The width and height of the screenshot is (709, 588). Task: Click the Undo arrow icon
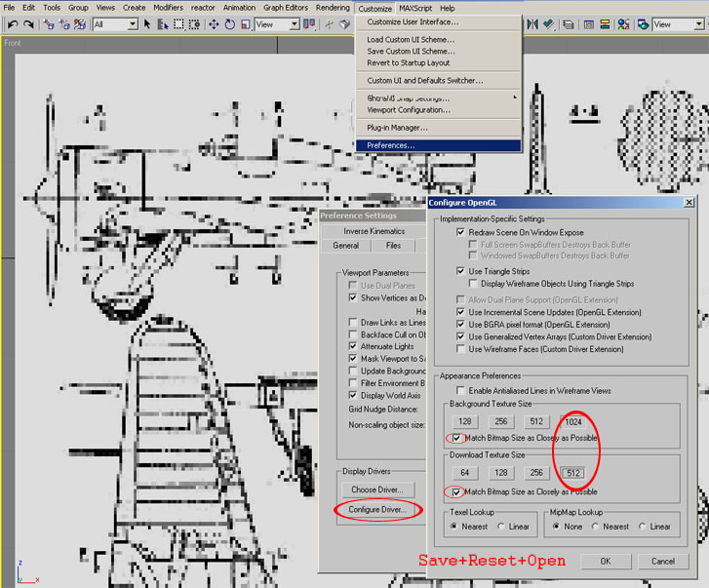(x=13, y=24)
